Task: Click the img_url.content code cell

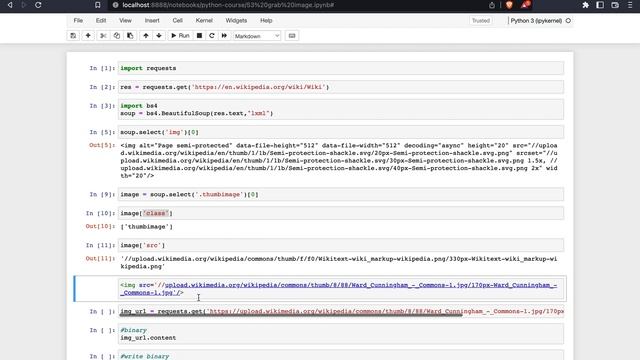Action: click(341, 334)
